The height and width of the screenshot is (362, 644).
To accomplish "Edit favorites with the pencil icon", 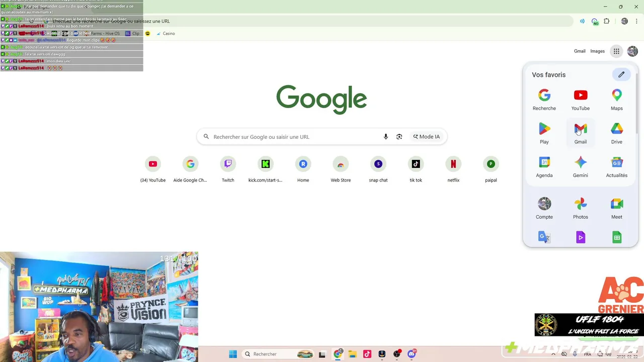I will click(x=621, y=74).
